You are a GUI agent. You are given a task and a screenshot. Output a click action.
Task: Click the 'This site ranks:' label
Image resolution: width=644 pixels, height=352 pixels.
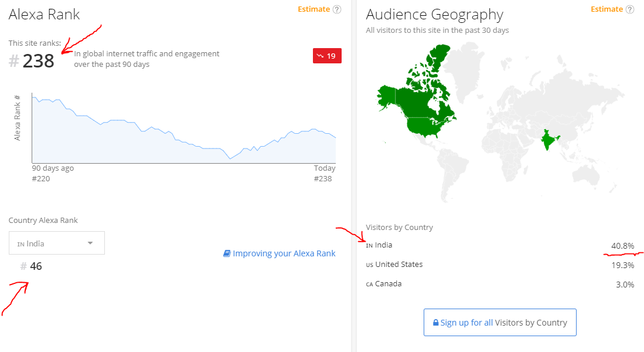click(x=35, y=43)
